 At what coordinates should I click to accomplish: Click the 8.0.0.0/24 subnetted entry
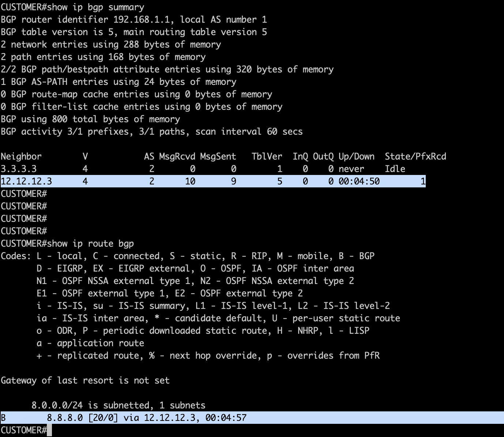tap(118, 406)
